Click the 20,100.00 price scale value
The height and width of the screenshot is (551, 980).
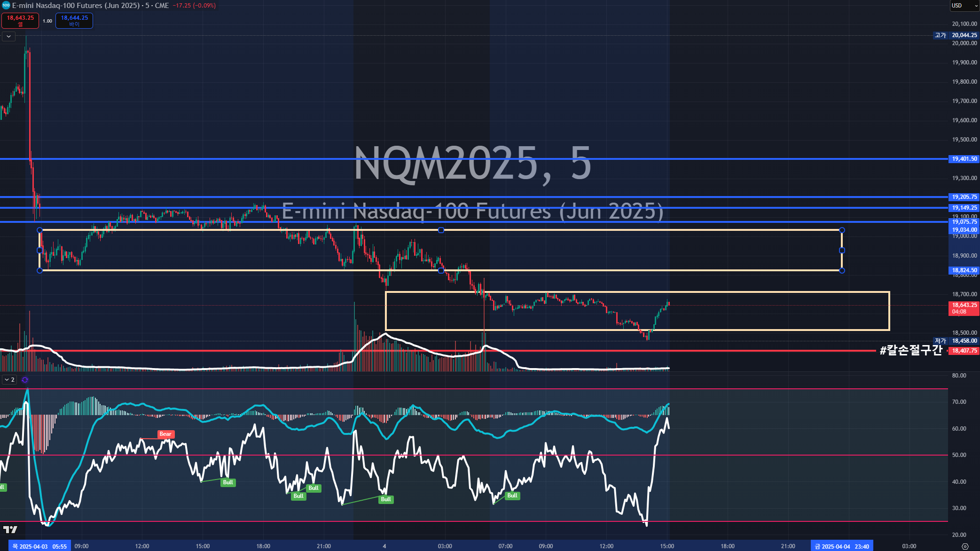click(x=964, y=24)
